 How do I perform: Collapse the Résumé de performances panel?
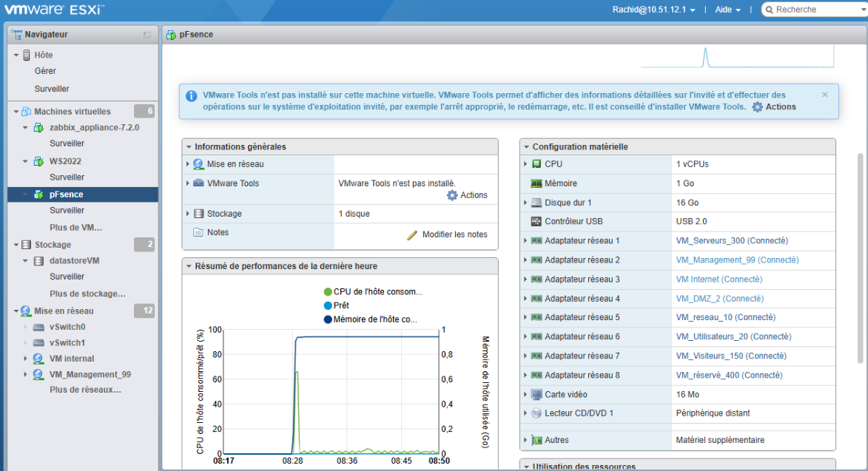(189, 266)
